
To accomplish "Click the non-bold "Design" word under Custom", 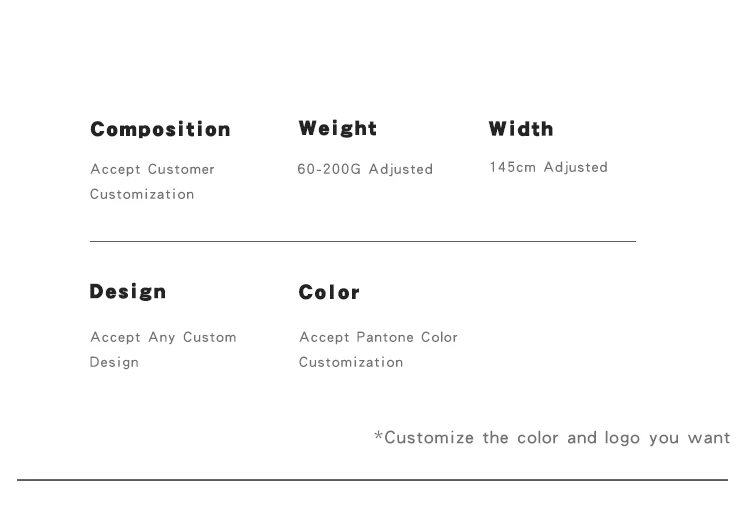I will [114, 363].
